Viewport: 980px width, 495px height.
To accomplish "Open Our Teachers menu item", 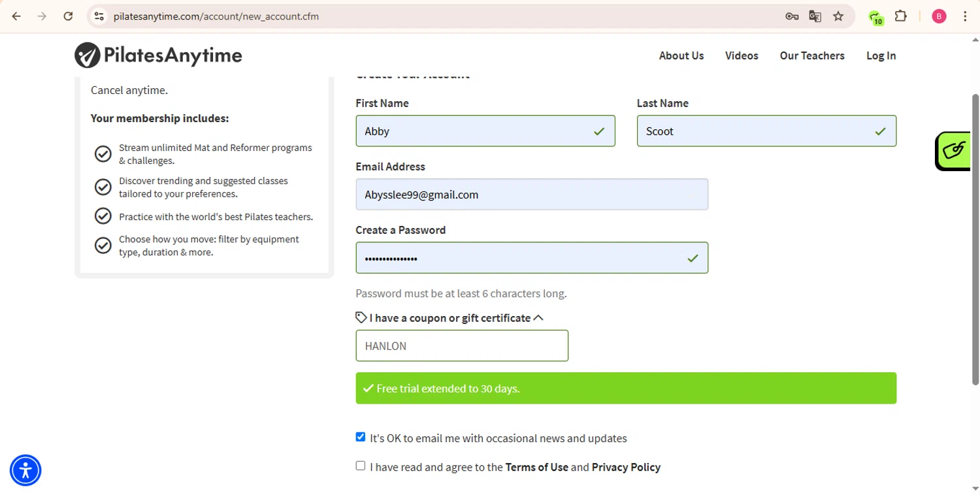I will pyautogui.click(x=812, y=56).
